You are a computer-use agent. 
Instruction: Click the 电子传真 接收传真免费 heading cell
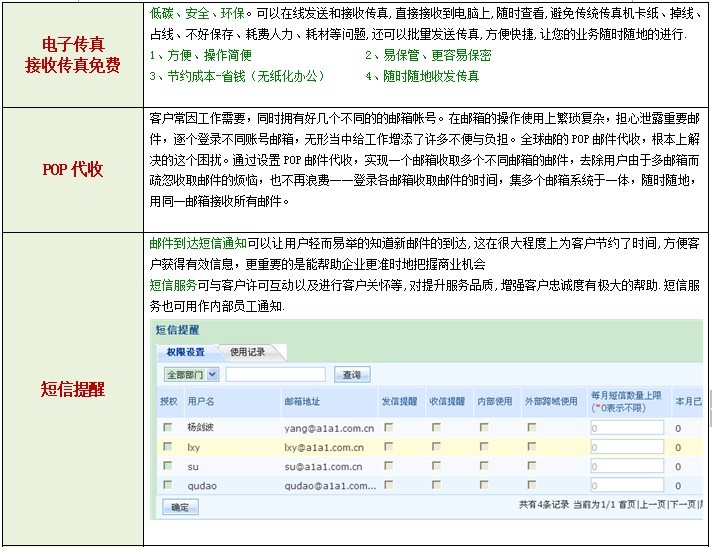(73, 55)
